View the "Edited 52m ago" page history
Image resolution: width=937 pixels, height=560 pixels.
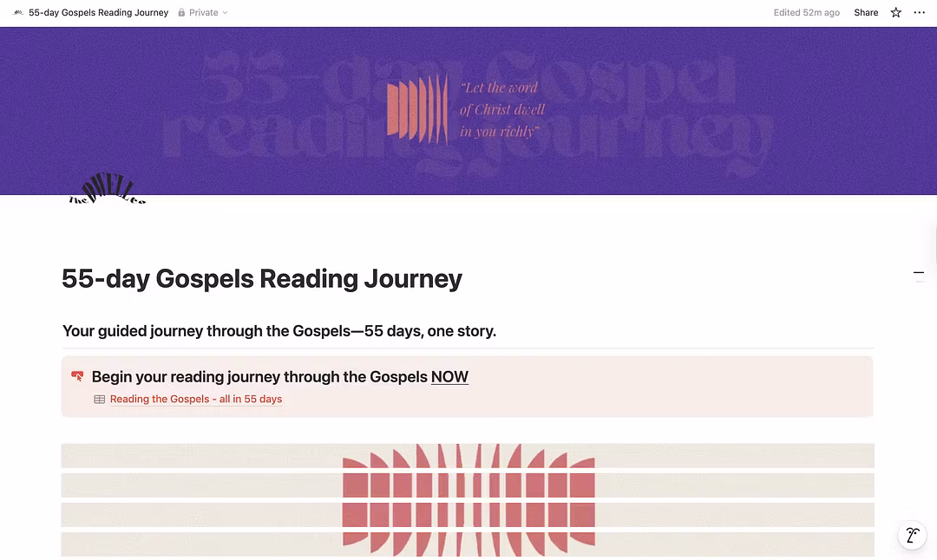pos(806,13)
